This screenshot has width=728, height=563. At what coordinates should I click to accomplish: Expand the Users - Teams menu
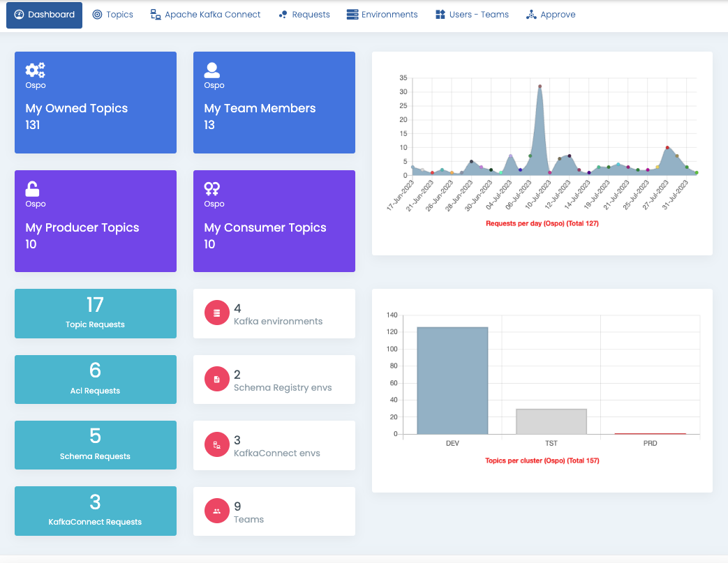pyautogui.click(x=472, y=15)
